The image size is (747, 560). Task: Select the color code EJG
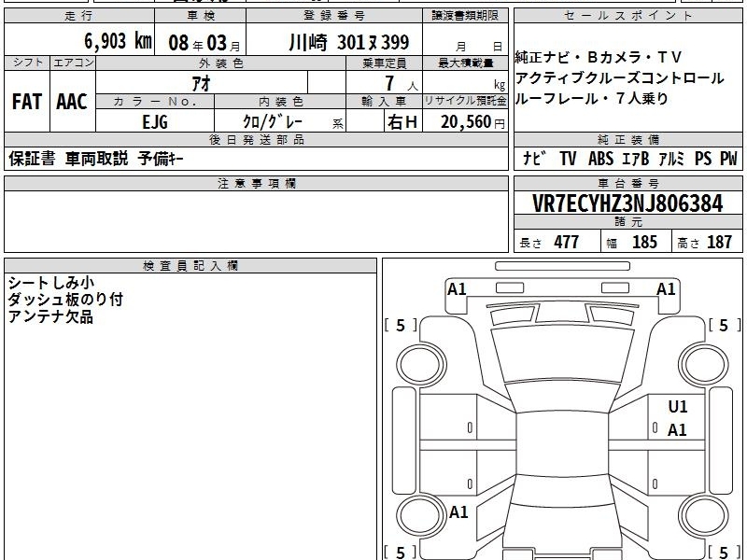(155, 122)
